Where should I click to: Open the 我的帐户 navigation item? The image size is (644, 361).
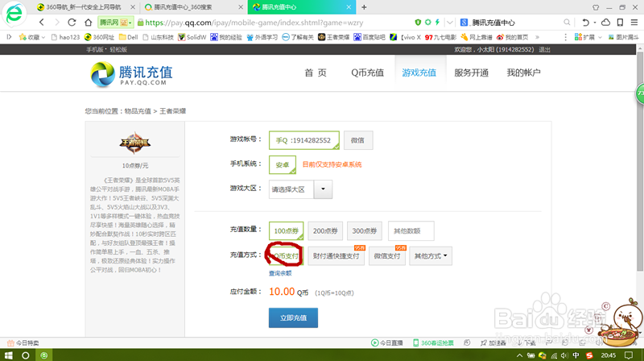[523, 73]
